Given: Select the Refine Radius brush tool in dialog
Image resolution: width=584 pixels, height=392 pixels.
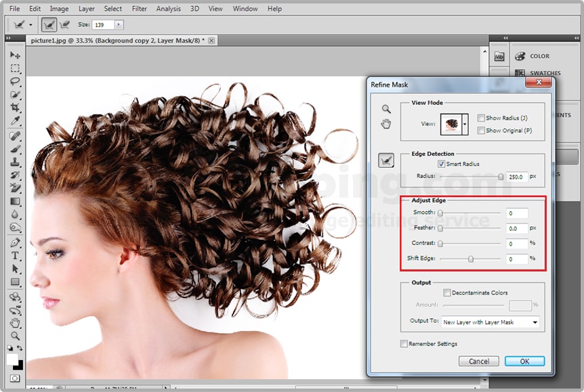Looking at the screenshot, I should pos(385,160).
